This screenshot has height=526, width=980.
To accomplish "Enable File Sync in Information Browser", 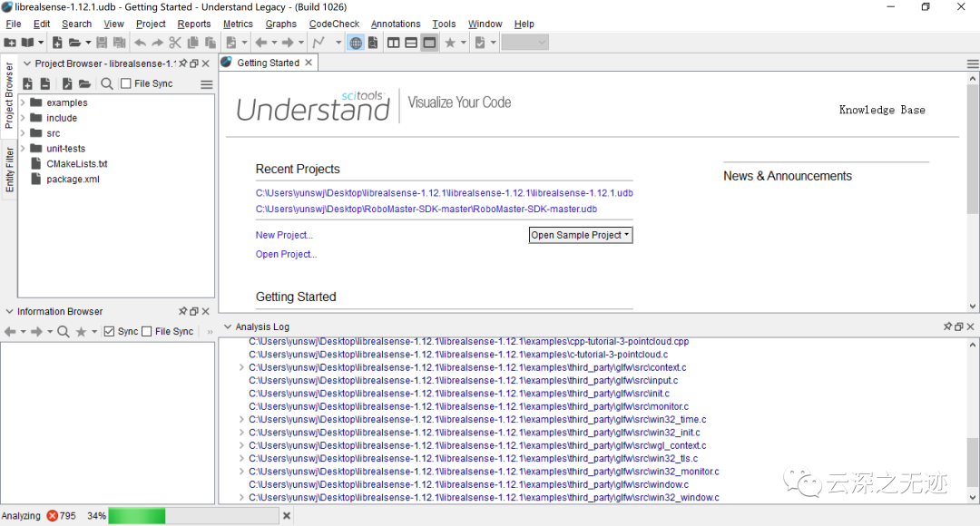I will 147,332.
